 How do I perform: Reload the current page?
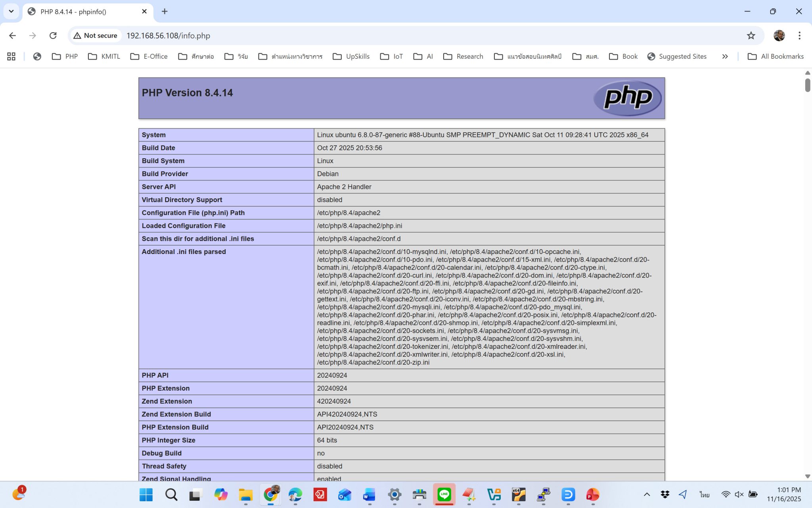pyautogui.click(x=53, y=35)
